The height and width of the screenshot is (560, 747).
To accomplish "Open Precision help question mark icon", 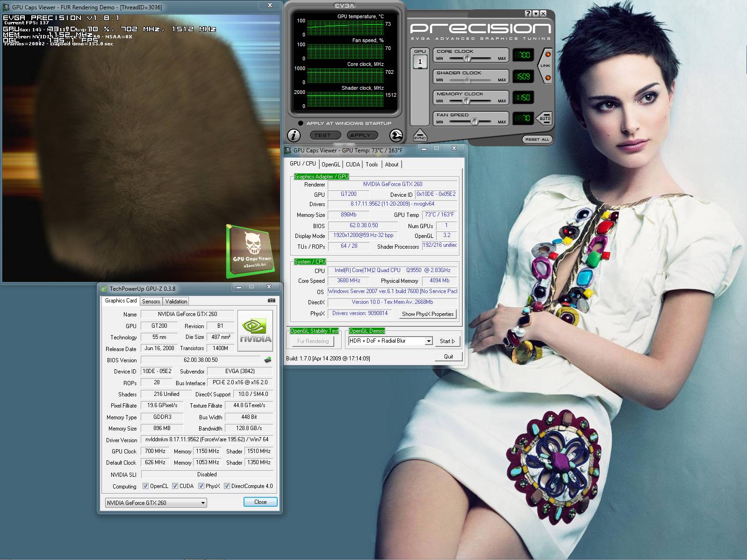I will (528, 14).
